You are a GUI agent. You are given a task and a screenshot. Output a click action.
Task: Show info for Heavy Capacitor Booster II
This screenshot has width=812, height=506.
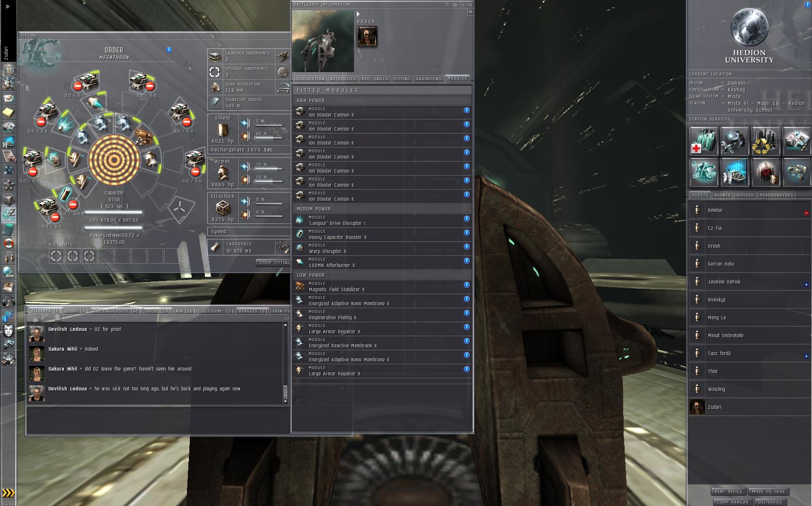(x=466, y=233)
